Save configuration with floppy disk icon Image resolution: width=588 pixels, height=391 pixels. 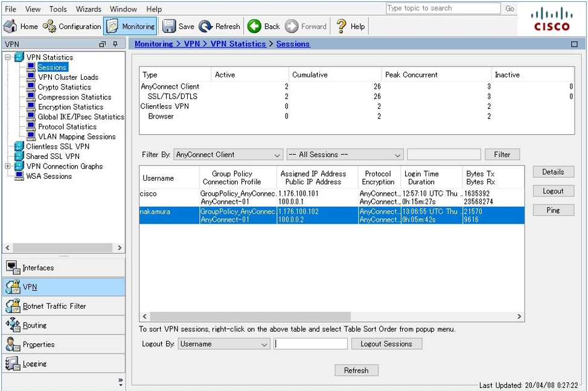point(169,26)
